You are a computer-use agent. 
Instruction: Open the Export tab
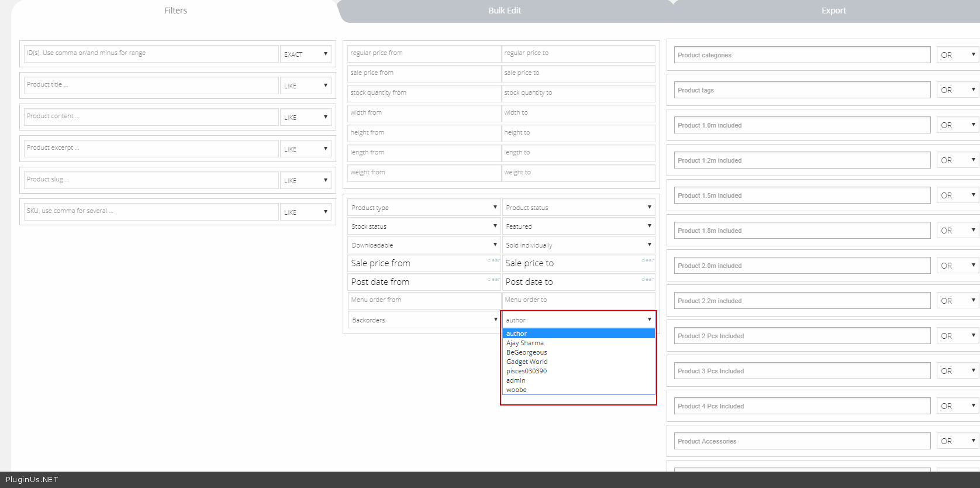tap(833, 11)
